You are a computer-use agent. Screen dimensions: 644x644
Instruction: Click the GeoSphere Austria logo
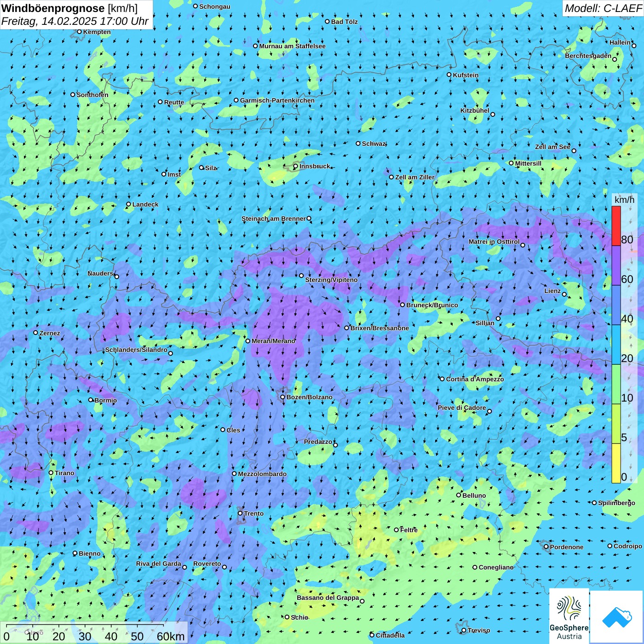569,616
